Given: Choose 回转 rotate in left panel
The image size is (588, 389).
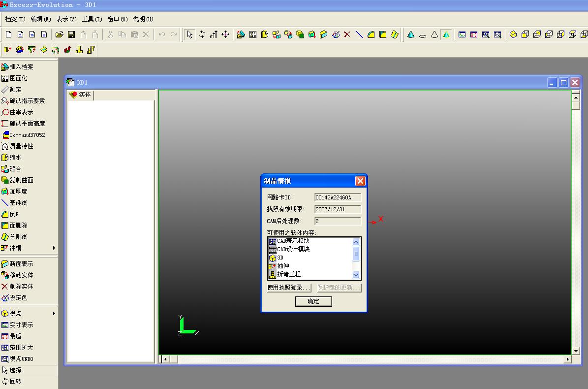Looking at the screenshot, I should [x=11, y=382].
